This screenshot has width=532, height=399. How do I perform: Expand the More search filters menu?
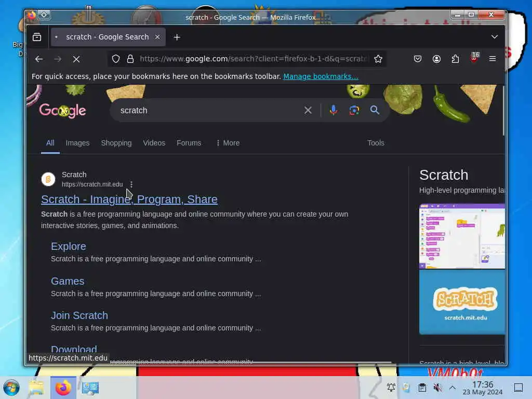(x=228, y=143)
